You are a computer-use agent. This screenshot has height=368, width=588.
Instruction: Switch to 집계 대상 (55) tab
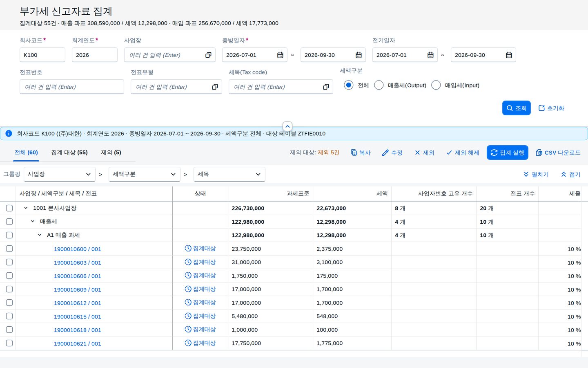tap(69, 153)
